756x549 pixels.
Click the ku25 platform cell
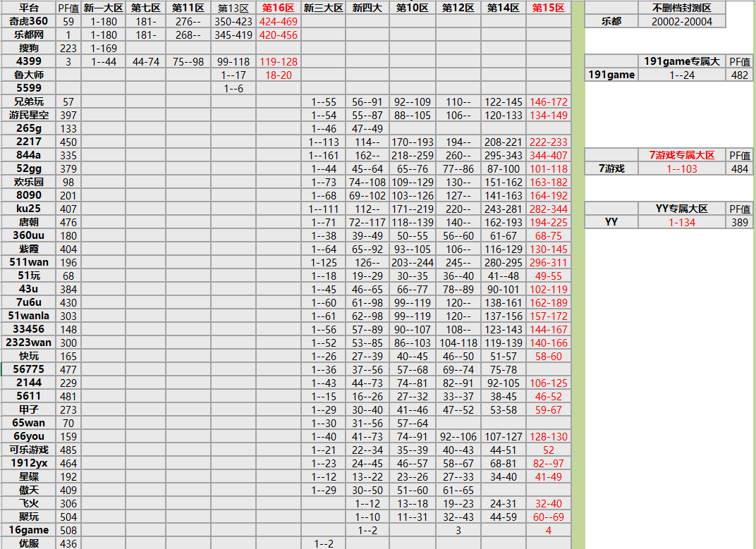coord(28,209)
